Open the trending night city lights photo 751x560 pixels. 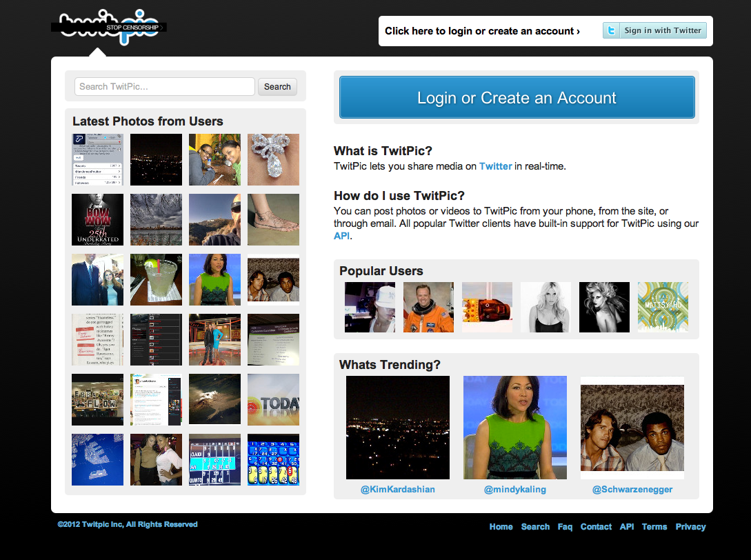[x=398, y=428]
